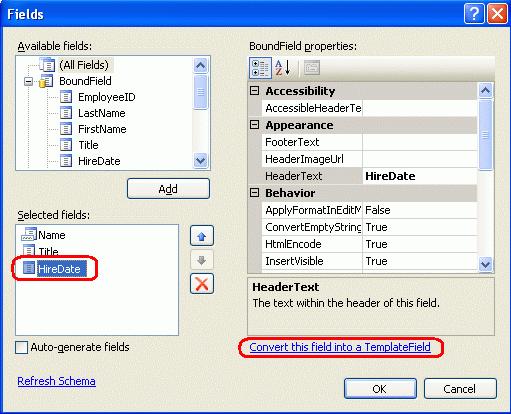The width and height of the screenshot is (511, 414).
Task: Click the HeaderText value HireDate
Action: (x=420, y=176)
